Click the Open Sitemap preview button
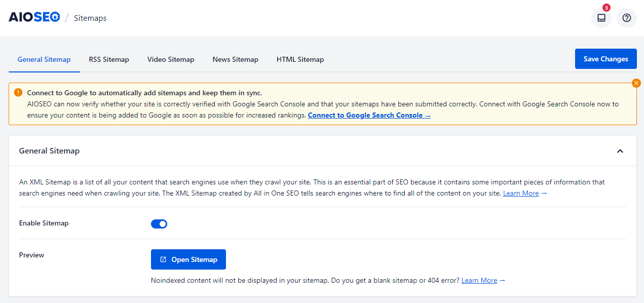This screenshot has height=303, width=644. (188, 259)
